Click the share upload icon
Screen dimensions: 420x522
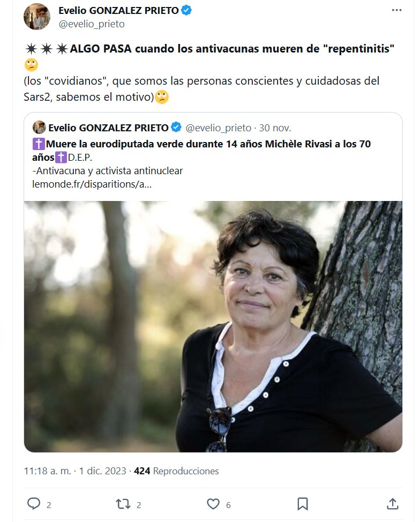[x=392, y=504]
